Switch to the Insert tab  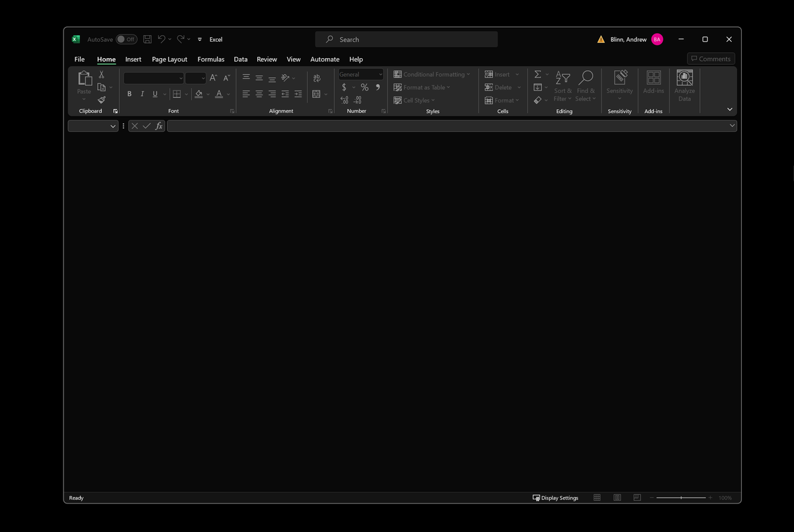(x=133, y=59)
